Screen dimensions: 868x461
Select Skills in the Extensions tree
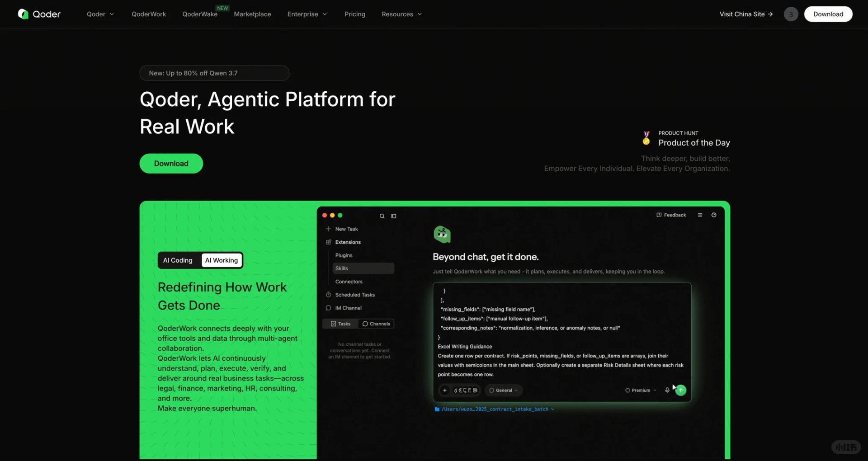click(x=363, y=268)
